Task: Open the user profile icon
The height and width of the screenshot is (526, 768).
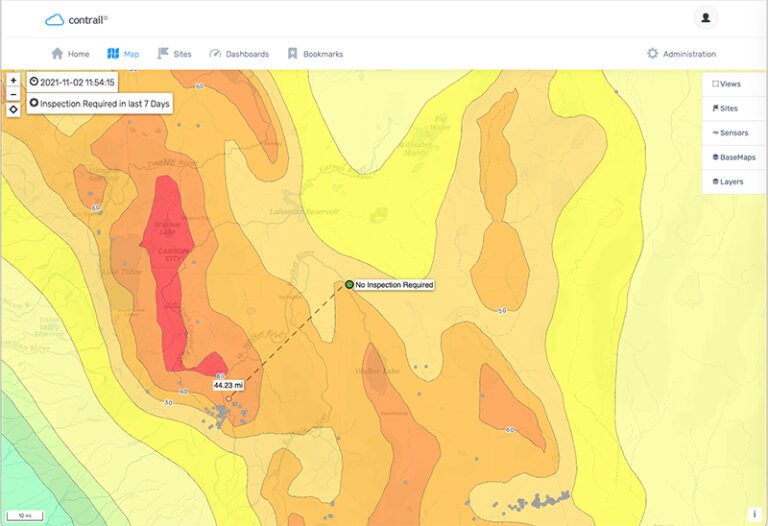Action: 705,18
